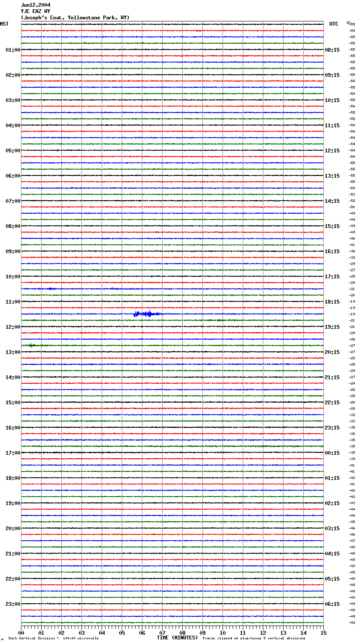Viewport: 357px width, 644px height.
Task: Click the 19:00 MST time label
Action: (x=13, y=503)
